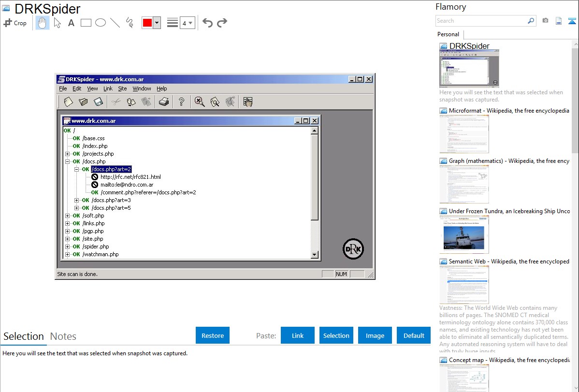579x392 pixels.
Task: Open the Window menu in DRKSpider
Action: point(142,88)
